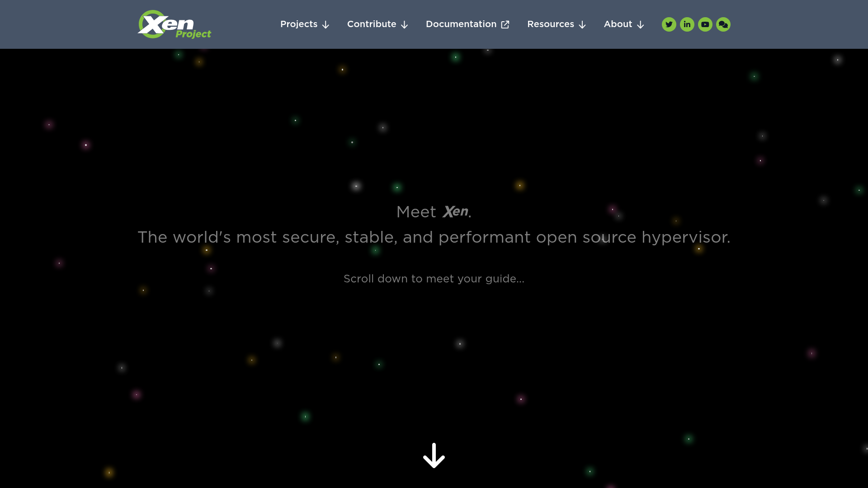This screenshot has height=488, width=868.
Task: Click the external-link icon next to Documentation
Action: [505, 24]
